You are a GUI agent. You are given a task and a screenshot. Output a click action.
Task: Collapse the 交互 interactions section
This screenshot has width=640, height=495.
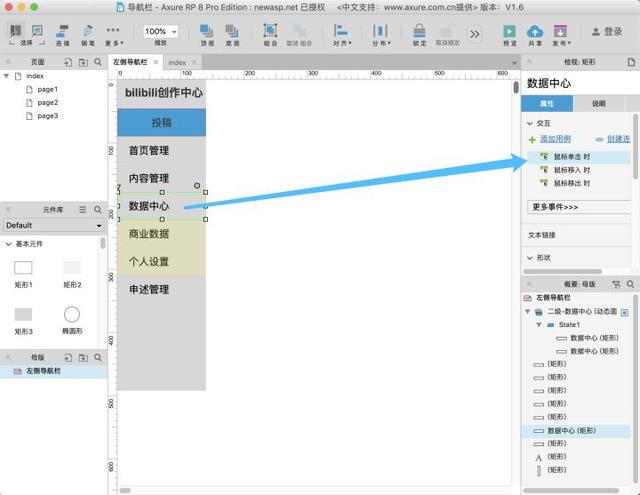coord(530,123)
